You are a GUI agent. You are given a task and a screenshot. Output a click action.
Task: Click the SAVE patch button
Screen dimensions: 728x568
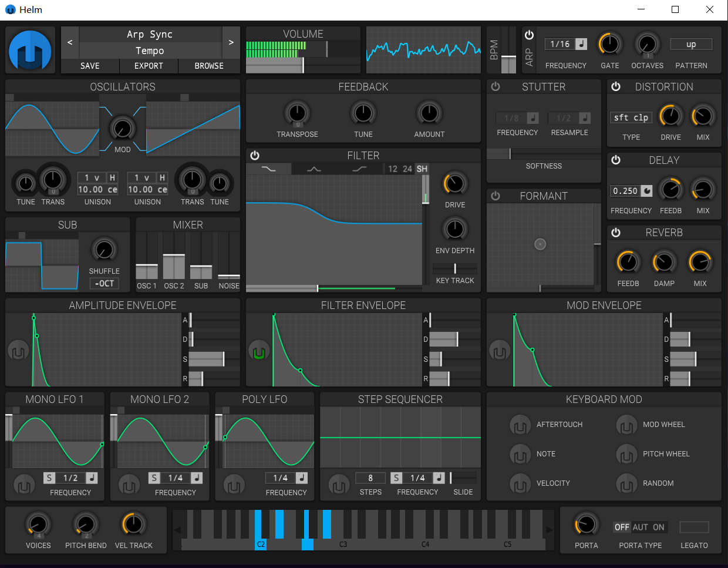(90, 66)
